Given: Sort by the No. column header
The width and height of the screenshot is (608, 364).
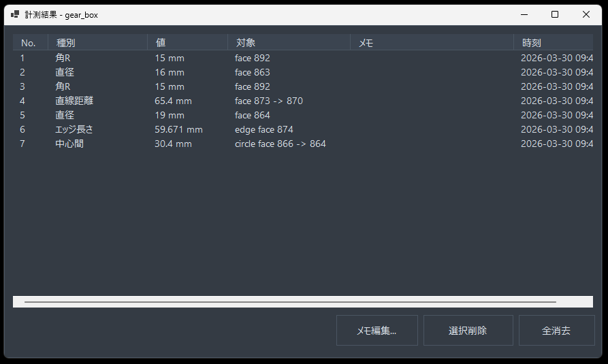Looking at the screenshot, I should pos(30,42).
